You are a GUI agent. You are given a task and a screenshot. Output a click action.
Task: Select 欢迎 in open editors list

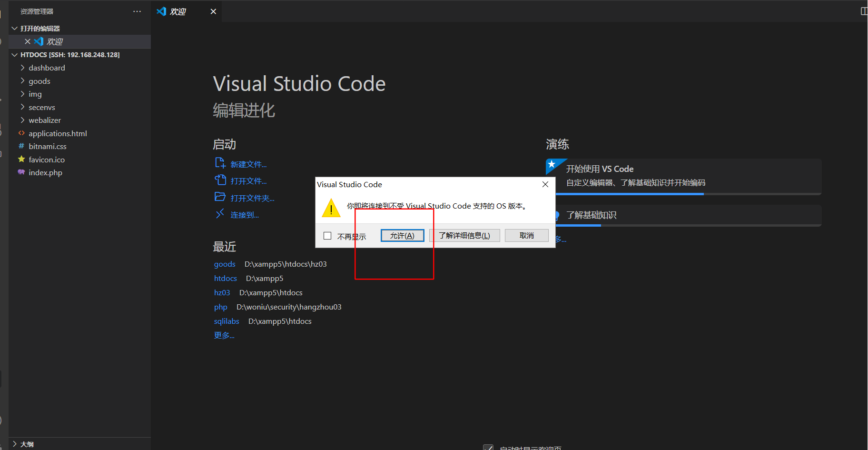pyautogui.click(x=79, y=41)
